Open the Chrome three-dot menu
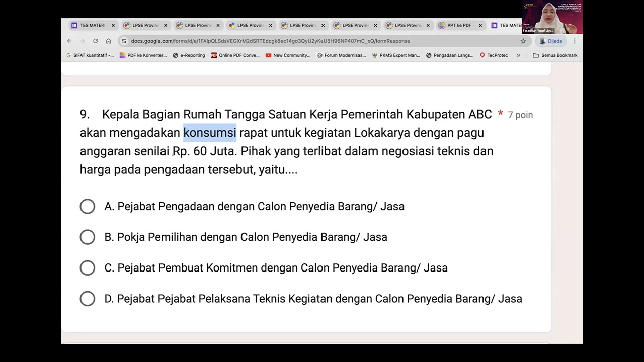Screen dimensions: 644x362 click(x=575, y=41)
